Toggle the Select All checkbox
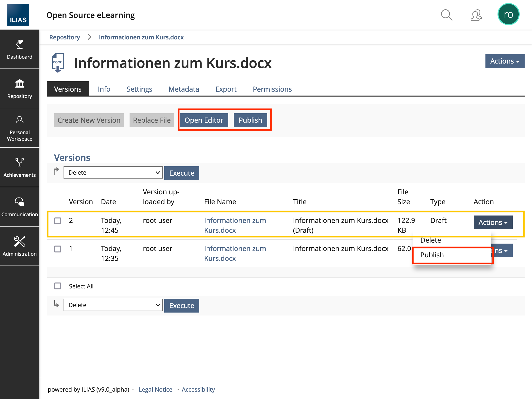Image resolution: width=532 pixels, height=399 pixels. click(x=58, y=286)
